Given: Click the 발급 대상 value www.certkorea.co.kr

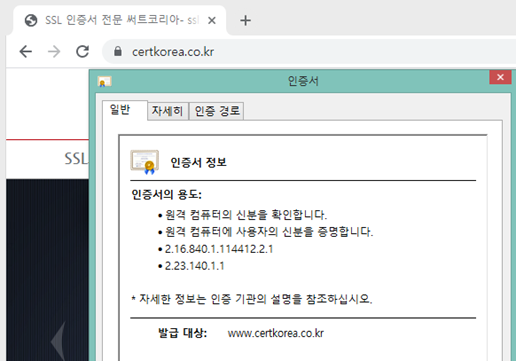Looking at the screenshot, I should (276, 333).
